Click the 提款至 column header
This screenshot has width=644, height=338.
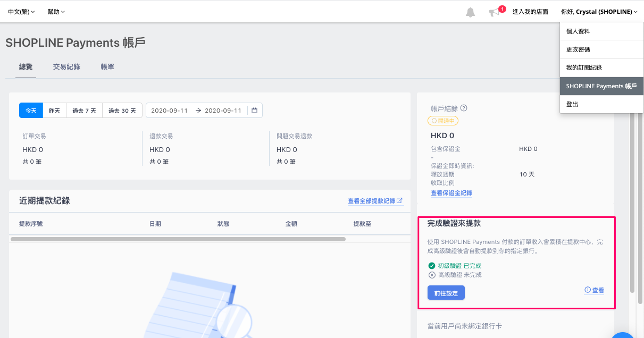click(362, 224)
